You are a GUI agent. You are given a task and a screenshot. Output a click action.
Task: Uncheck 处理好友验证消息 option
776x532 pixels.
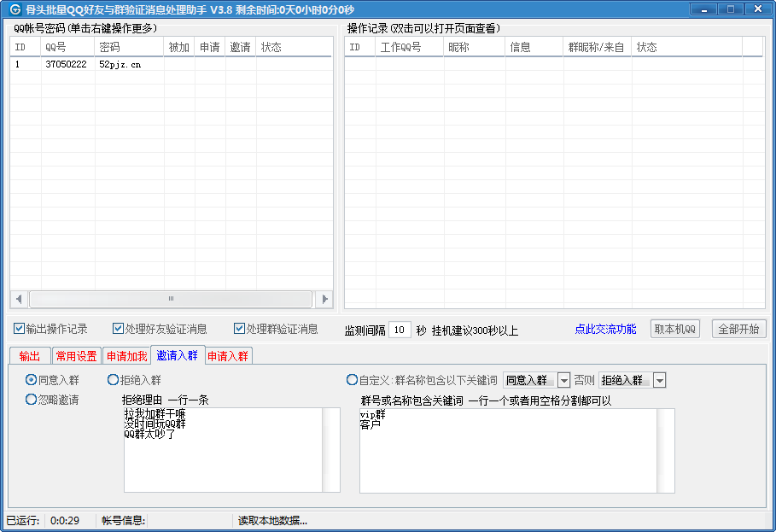tap(119, 329)
